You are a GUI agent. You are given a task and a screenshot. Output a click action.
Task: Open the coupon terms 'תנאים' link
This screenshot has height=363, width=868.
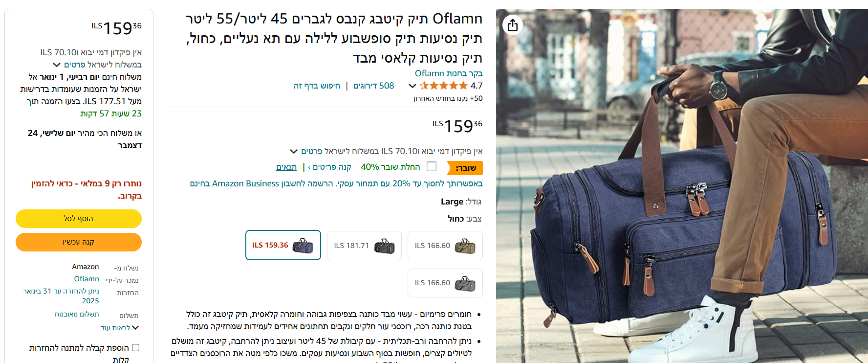pos(286,167)
